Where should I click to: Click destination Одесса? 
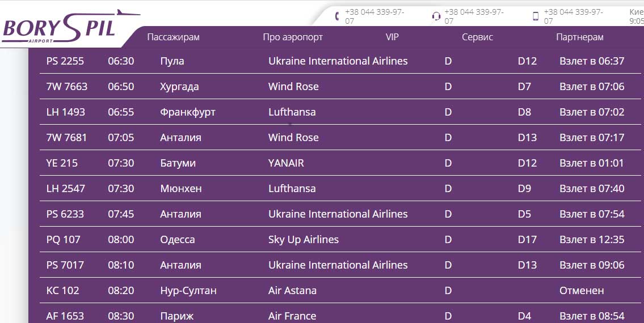point(178,239)
